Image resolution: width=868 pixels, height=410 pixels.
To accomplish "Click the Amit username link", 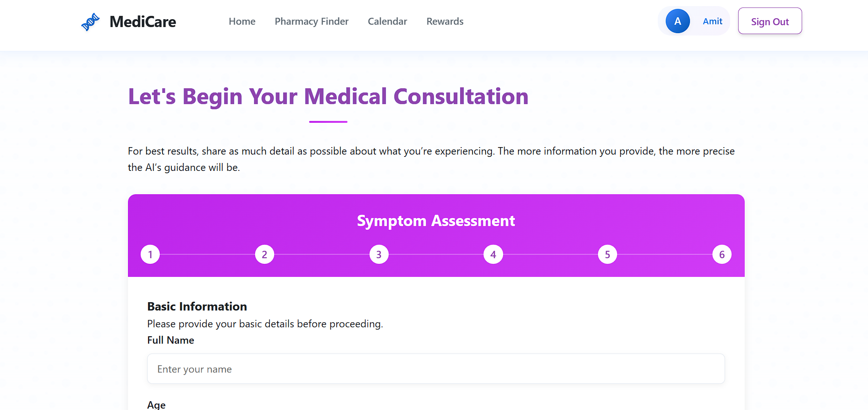I will pyautogui.click(x=712, y=21).
